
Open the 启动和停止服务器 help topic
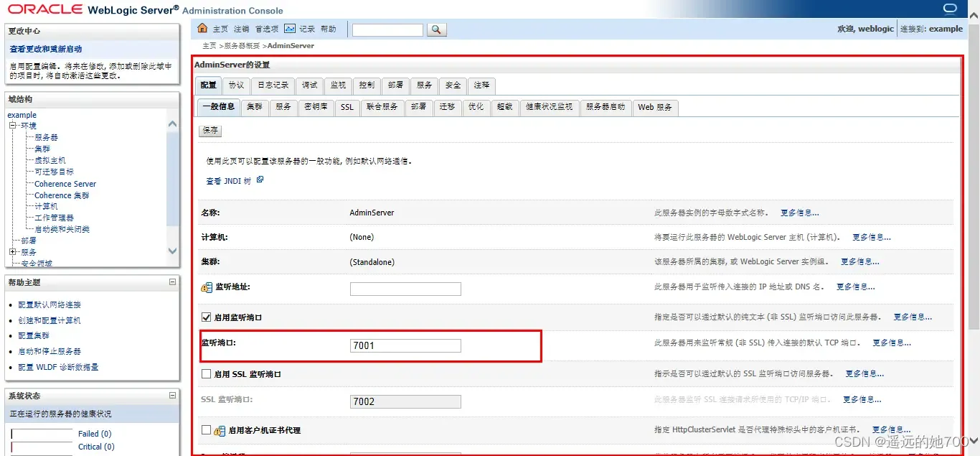coord(50,351)
